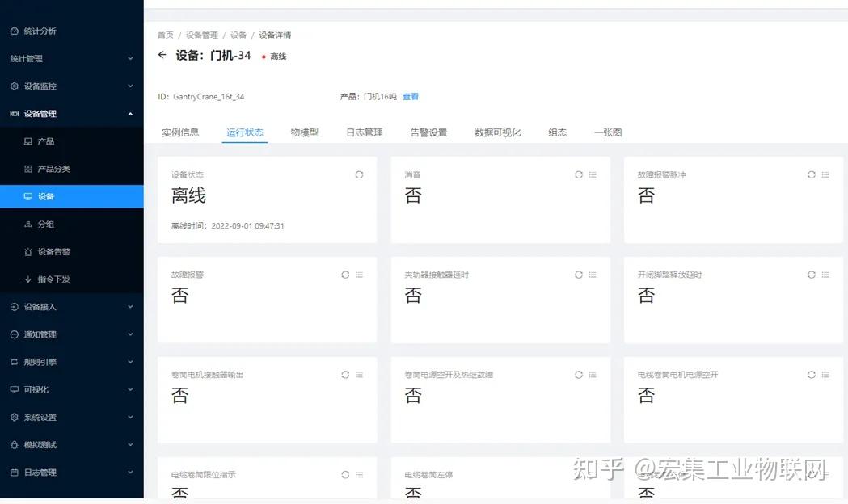Viewport: 848px width, 504px height.
Task: Switch to the 组态 tab
Action: [x=558, y=132]
